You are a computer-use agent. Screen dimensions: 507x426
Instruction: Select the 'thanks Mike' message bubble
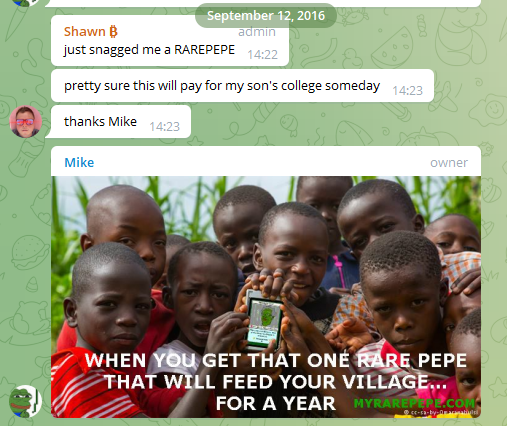pos(121,122)
